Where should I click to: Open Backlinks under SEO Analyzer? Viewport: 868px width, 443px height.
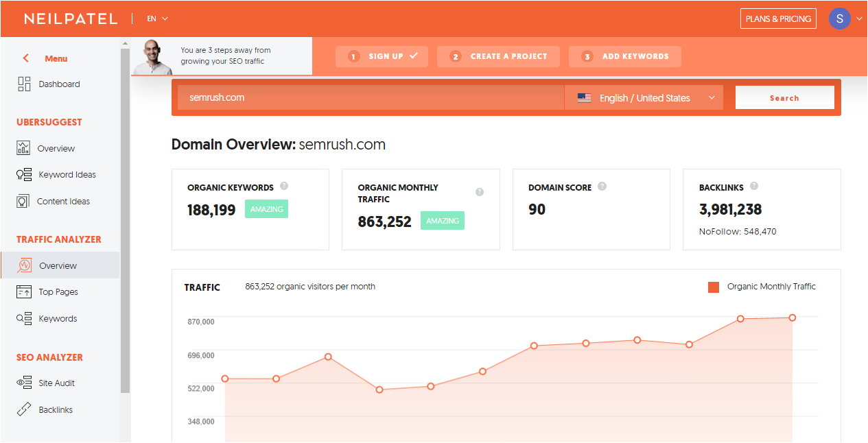pos(56,410)
